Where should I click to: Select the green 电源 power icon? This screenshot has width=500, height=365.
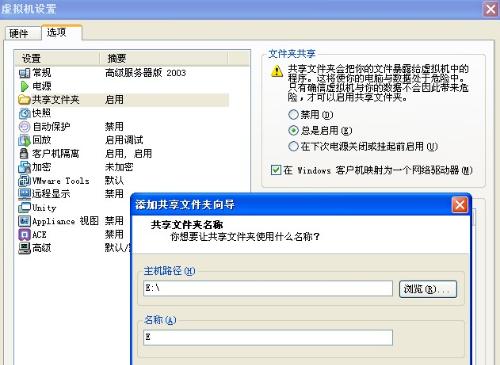25,86
